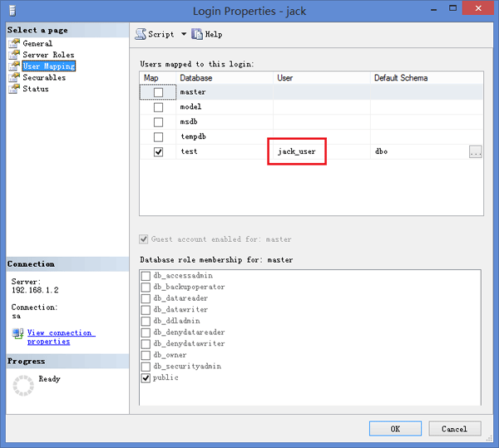Click the User column header

(322, 78)
